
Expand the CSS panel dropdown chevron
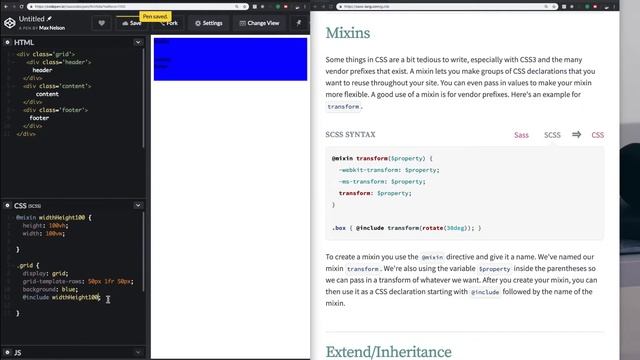click(138, 205)
